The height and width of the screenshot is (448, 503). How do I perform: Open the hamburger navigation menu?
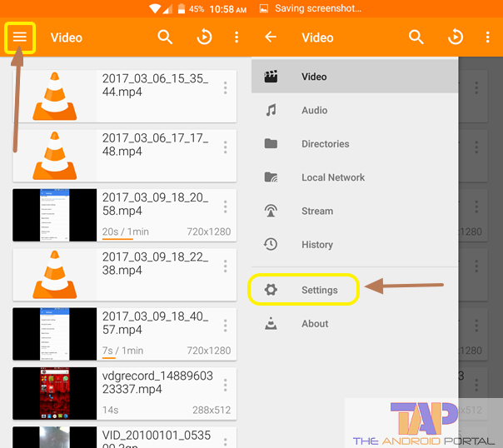[19, 37]
